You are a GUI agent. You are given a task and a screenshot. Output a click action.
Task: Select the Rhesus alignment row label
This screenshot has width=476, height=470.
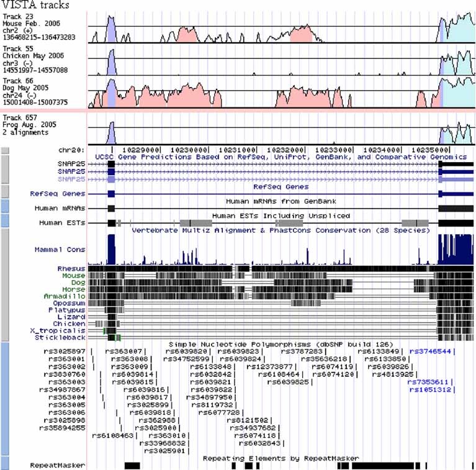tap(71, 269)
